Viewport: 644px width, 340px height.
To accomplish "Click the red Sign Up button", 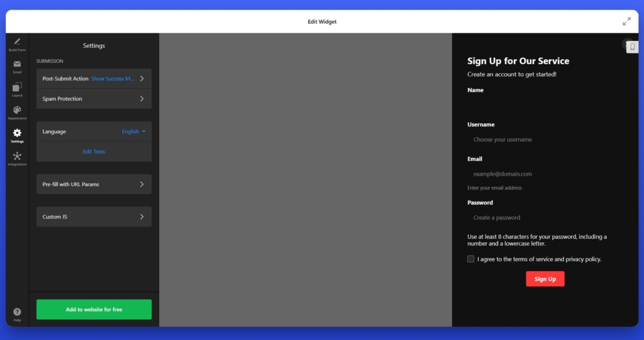I will coord(545,279).
